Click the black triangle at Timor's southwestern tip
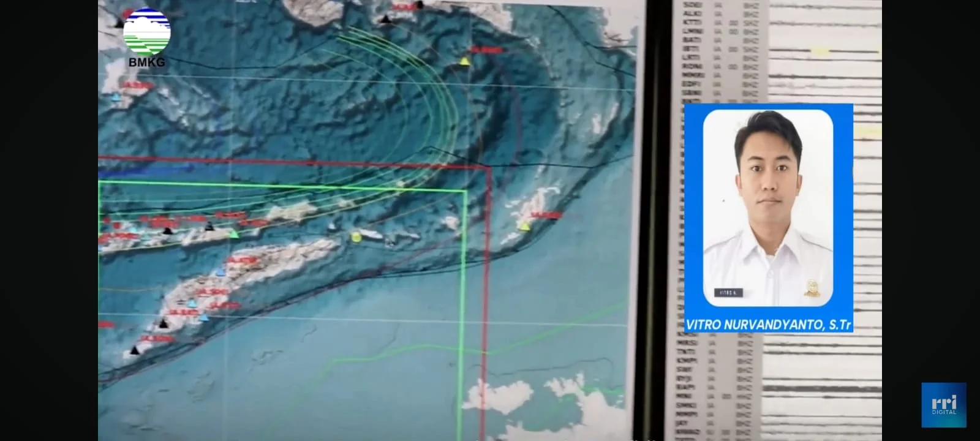Viewport: 980px width, 441px height. click(x=135, y=351)
